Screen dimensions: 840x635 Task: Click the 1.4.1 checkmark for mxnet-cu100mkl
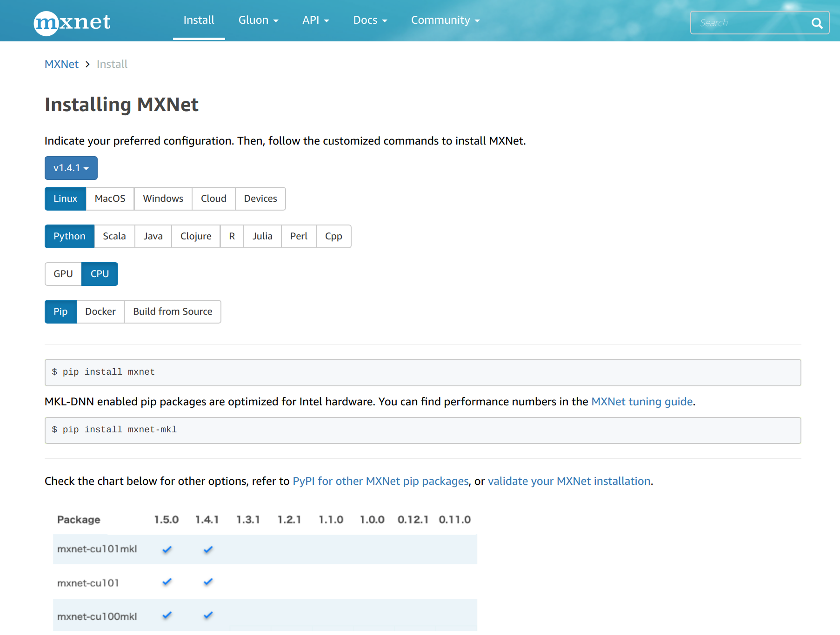[x=208, y=615]
